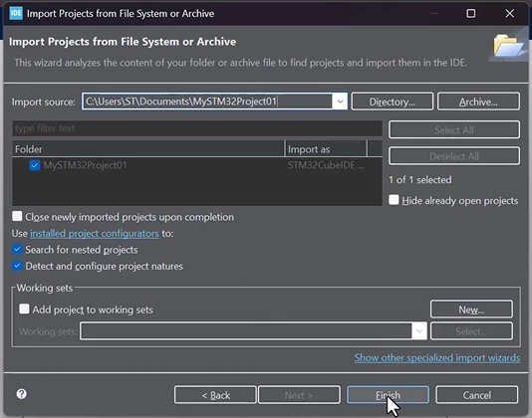Screen dimensions: 532x418
Task: Click Finish to import the project
Action: coord(388,395)
